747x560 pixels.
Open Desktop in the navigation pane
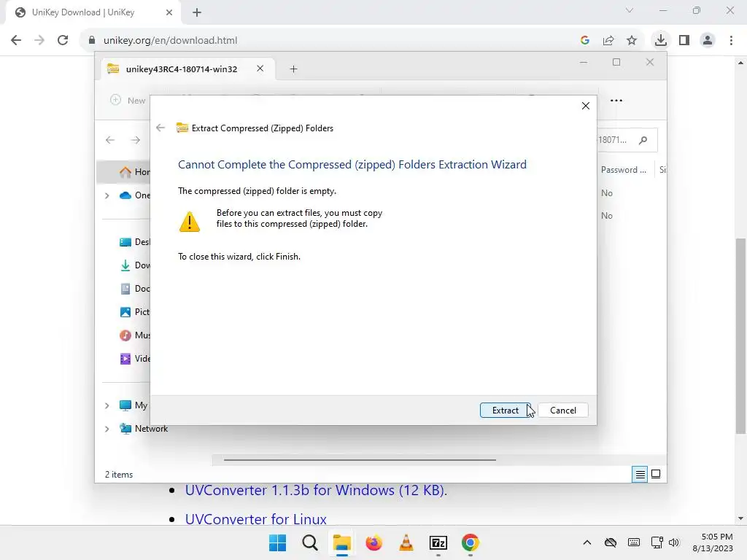[x=135, y=242]
